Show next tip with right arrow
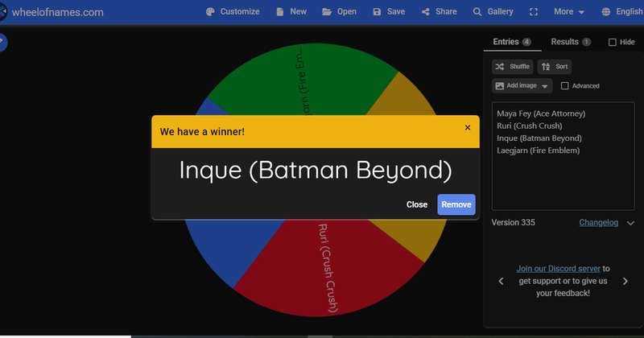This screenshot has width=644, height=338. coord(625,282)
